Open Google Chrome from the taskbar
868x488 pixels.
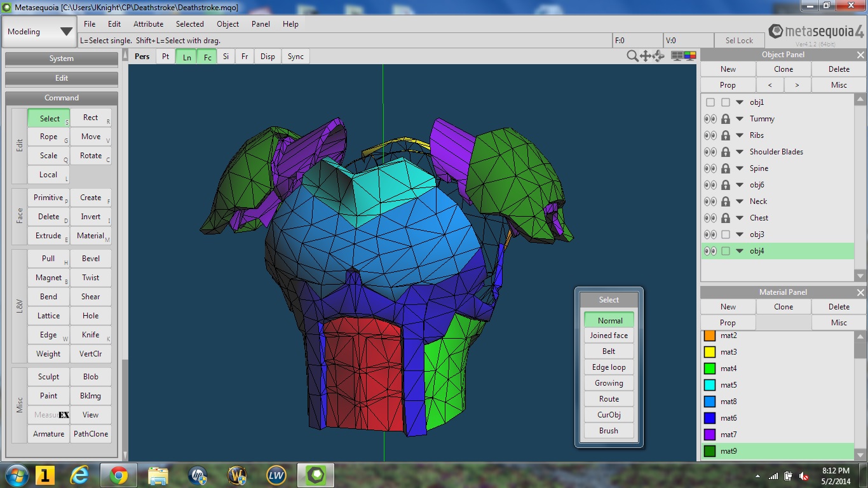(x=119, y=475)
